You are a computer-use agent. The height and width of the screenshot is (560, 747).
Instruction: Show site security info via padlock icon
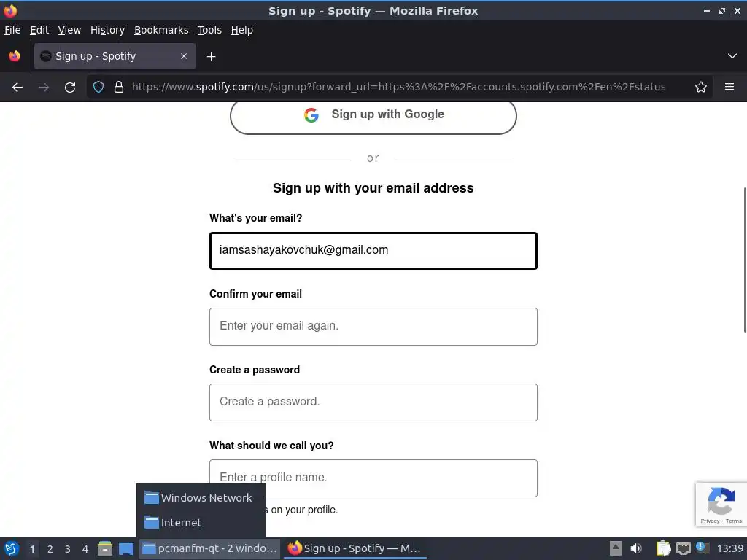coord(119,87)
